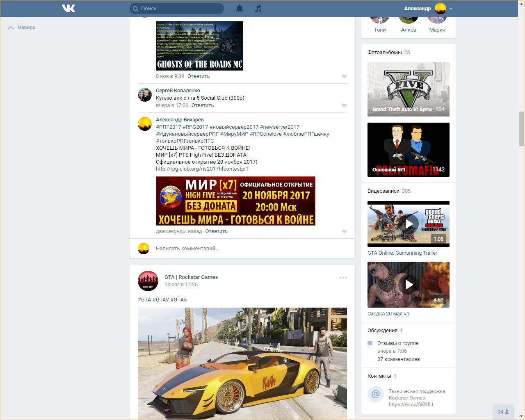Like Сергей Коваленко's comment
The width and height of the screenshot is (525, 420).
pyautogui.click(x=344, y=105)
